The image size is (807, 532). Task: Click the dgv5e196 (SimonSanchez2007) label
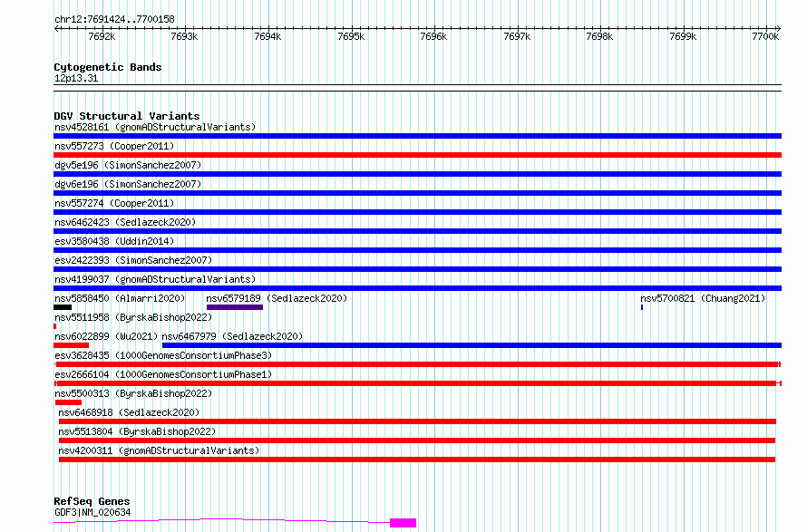(128, 165)
